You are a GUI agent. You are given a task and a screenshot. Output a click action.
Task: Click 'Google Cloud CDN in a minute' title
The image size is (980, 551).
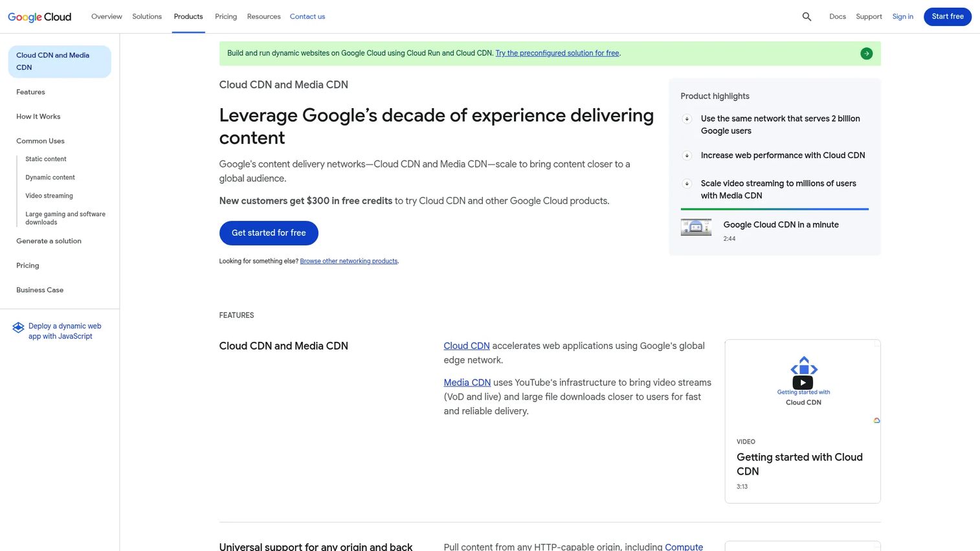pyautogui.click(x=781, y=225)
